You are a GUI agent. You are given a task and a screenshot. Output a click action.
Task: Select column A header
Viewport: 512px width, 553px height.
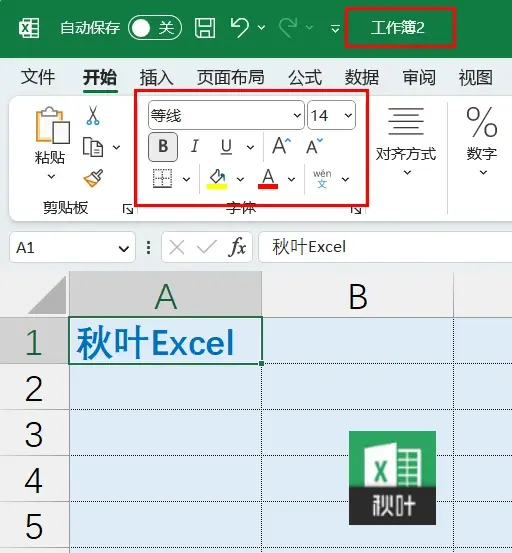pos(166,294)
